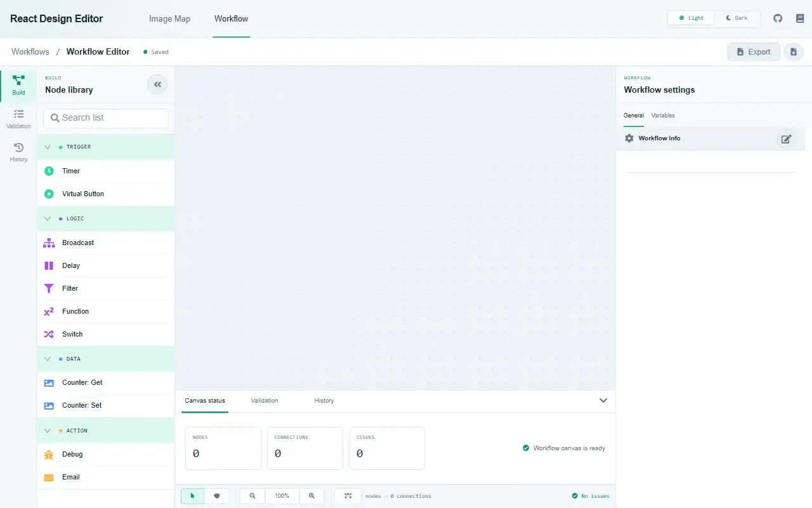Click the Export button
This screenshot has width=812, height=508.
click(754, 52)
